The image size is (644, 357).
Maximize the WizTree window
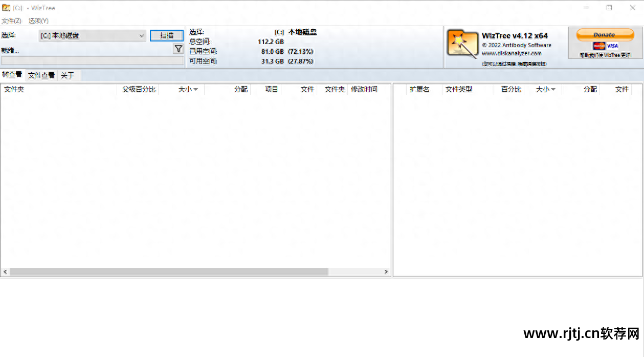(609, 8)
